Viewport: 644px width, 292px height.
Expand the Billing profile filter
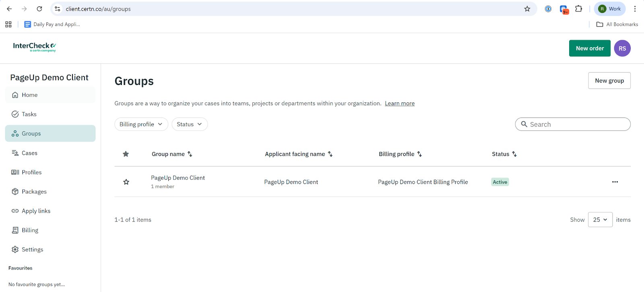click(x=141, y=124)
